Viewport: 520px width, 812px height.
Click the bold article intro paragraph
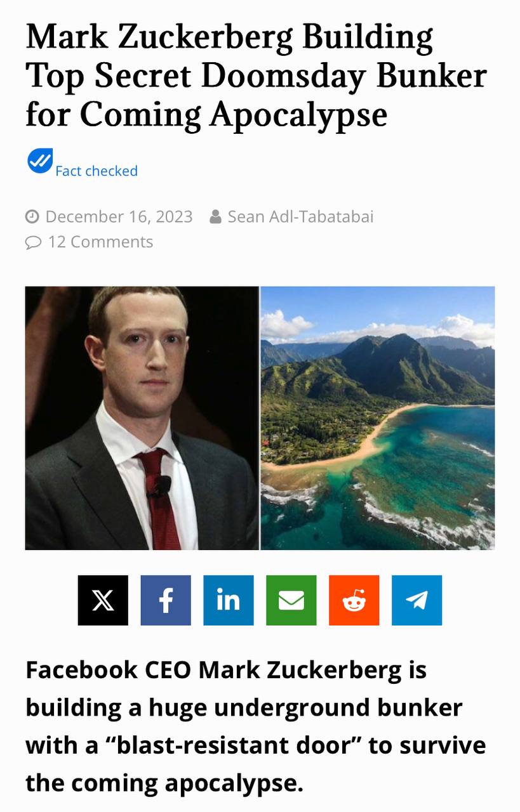(255, 726)
